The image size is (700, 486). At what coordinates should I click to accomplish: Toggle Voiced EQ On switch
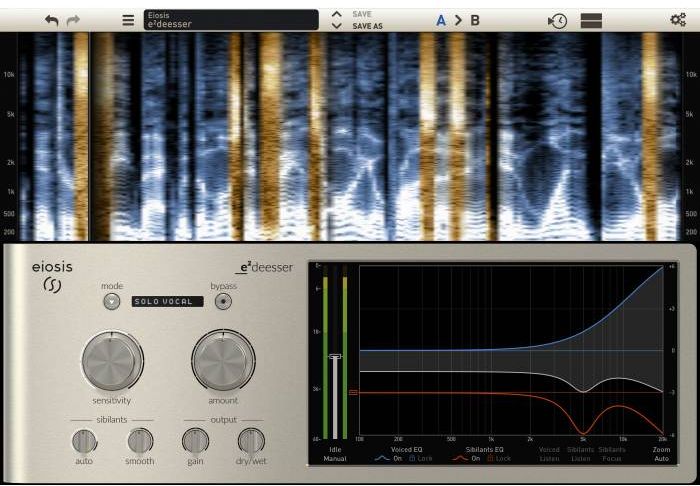click(x=398, y=458)
